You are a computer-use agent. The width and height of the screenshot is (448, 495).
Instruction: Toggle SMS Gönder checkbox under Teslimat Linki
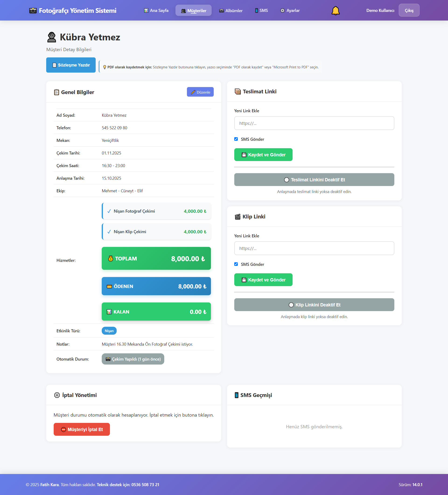pyautogui.click(x=236, y=139)
